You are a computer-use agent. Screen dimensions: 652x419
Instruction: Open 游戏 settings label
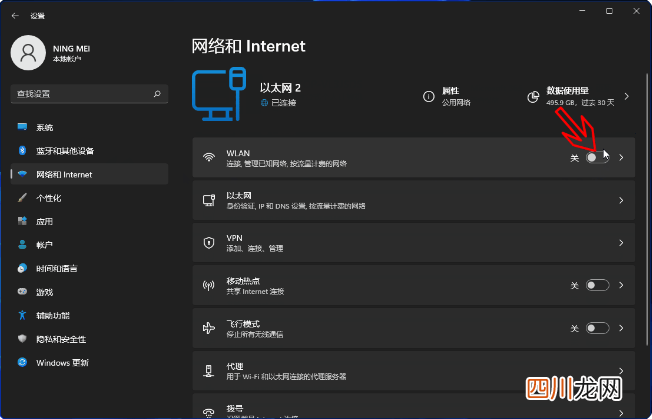(44, 292)
